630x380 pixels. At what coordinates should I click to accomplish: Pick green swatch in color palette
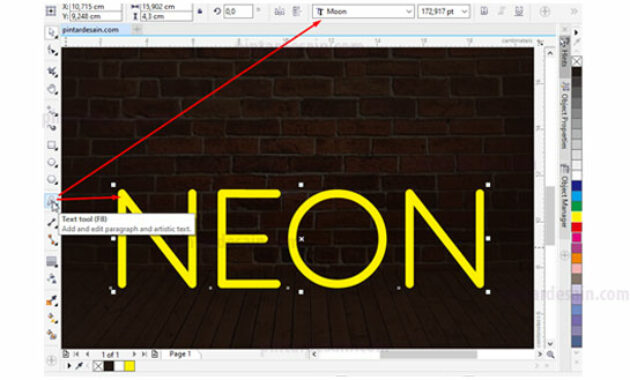[577, 206]
